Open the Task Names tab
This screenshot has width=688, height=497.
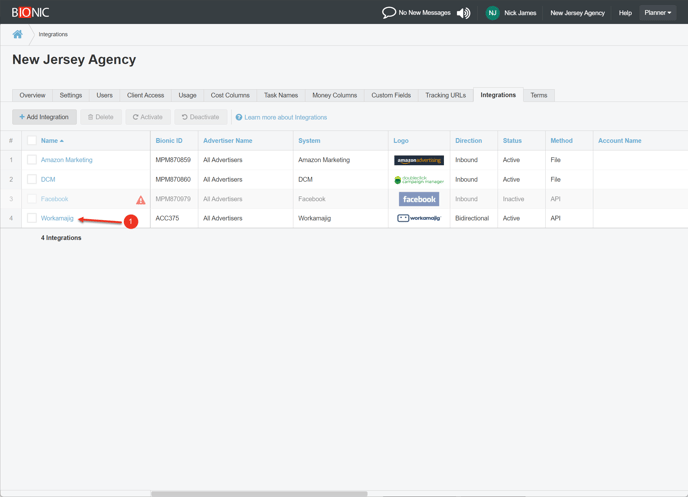click(281, 95)
